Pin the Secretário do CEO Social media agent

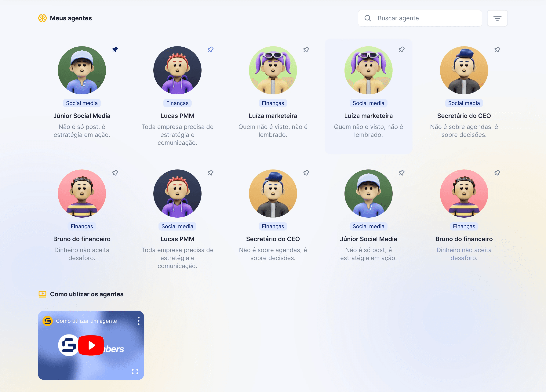[497, 50]
